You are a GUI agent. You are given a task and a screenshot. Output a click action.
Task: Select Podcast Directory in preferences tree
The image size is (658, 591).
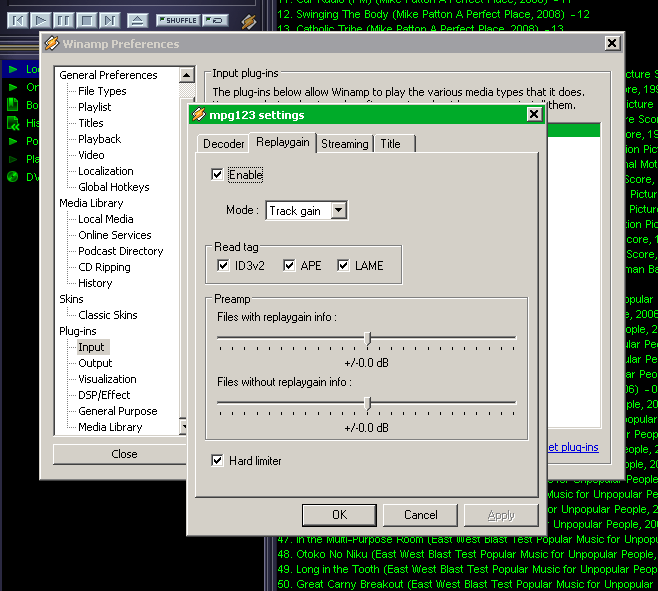120,251
